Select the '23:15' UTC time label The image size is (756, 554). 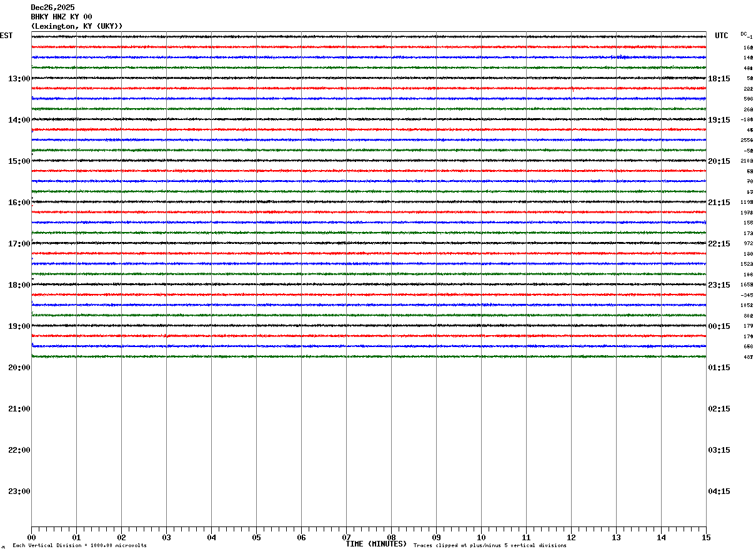[x=719, y=285]
